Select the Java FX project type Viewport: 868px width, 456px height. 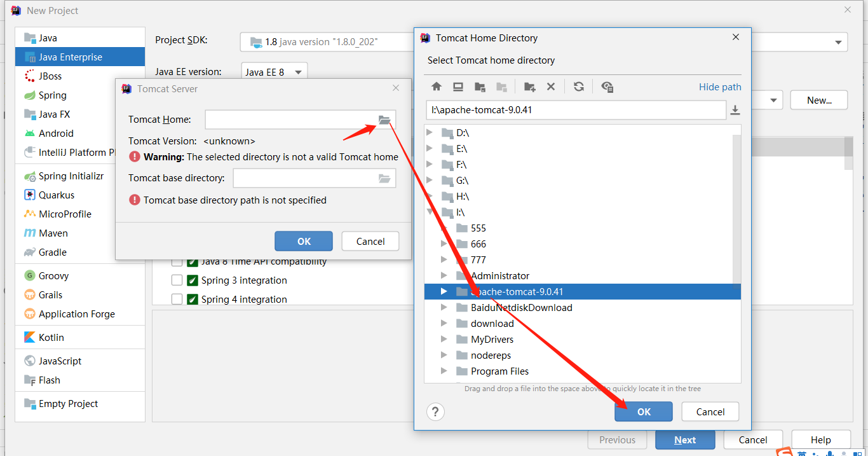80,114
